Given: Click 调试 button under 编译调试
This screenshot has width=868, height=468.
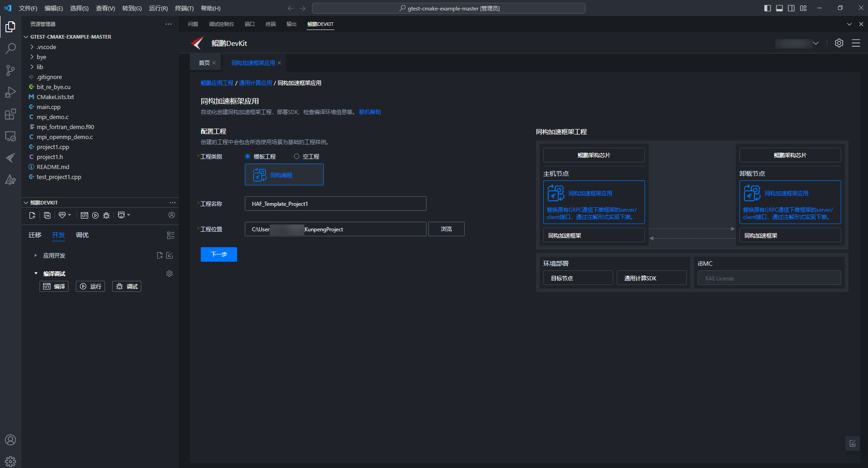Looking at the screenshot, I should point(127,286).
